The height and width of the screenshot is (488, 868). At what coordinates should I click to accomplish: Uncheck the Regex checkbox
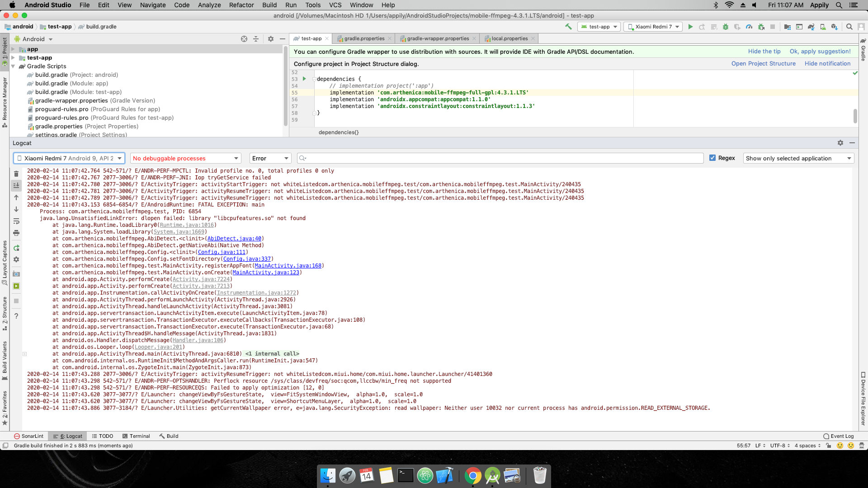[712, 158]
